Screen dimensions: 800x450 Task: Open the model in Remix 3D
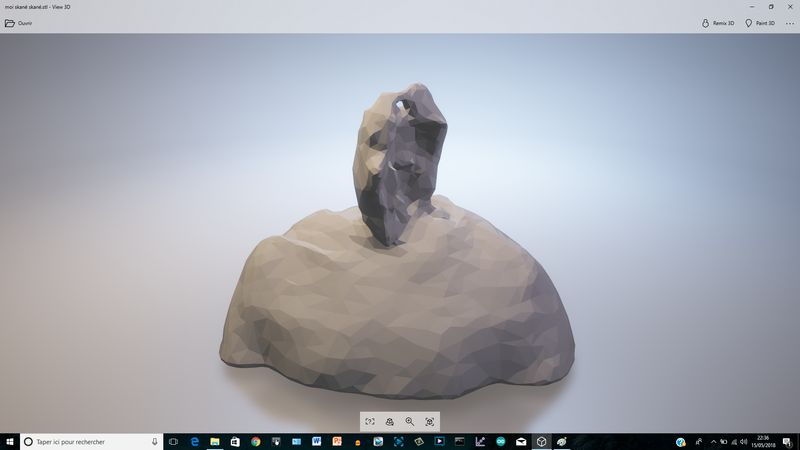(718, 23)
